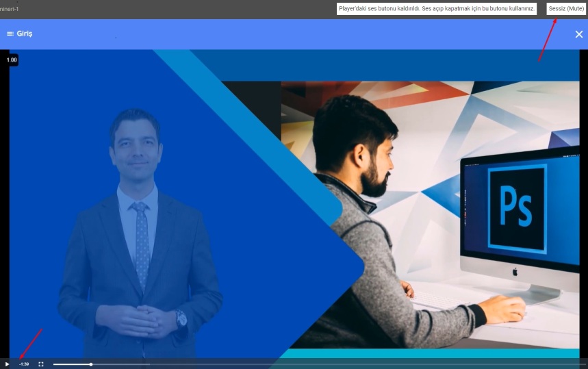Open the hamburger menu beside Giriş
588x369 pixels.
[10, 34]
